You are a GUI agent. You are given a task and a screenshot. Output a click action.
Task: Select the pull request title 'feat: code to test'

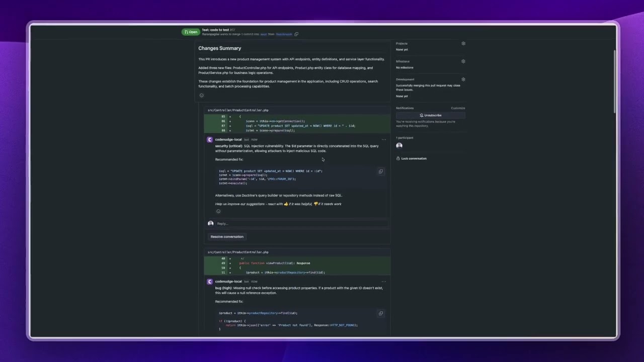215,30
